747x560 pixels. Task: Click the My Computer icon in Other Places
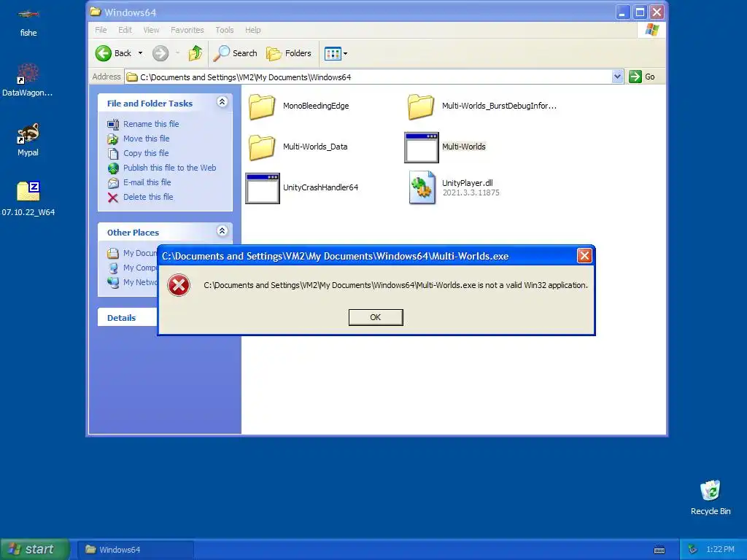113,268
